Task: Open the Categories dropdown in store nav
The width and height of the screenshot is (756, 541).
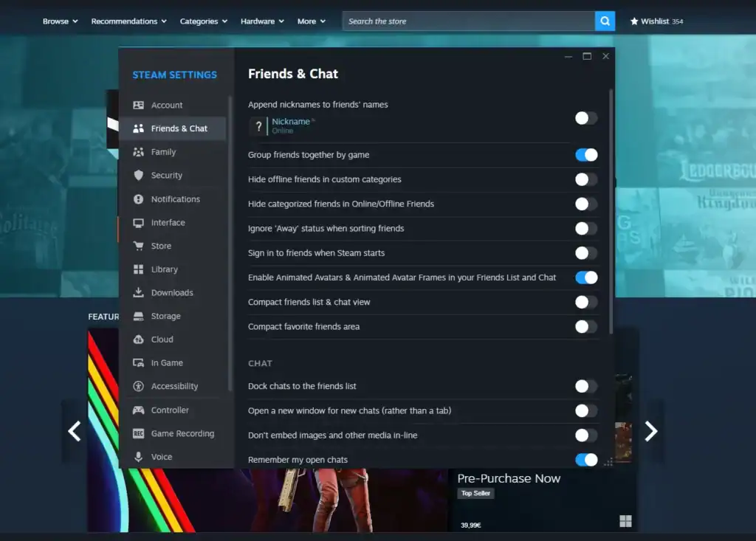Action: click(x=203, y=21)
